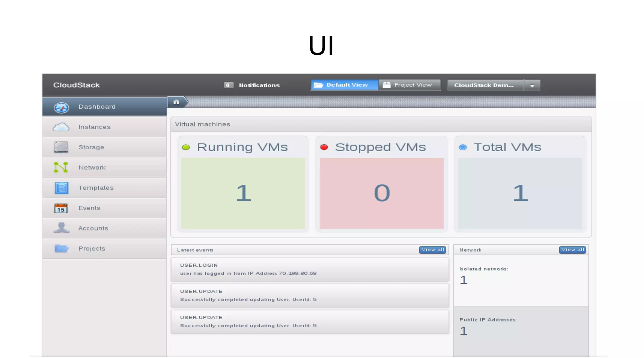Open the Dashboard section
This screenshot has width=644, height=358.
coord(104,107)
